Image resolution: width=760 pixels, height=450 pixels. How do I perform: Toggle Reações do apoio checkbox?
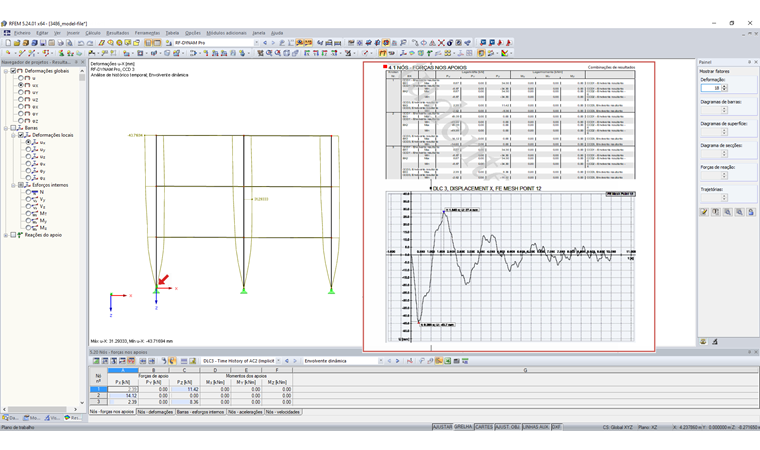(x=14, y=235)
